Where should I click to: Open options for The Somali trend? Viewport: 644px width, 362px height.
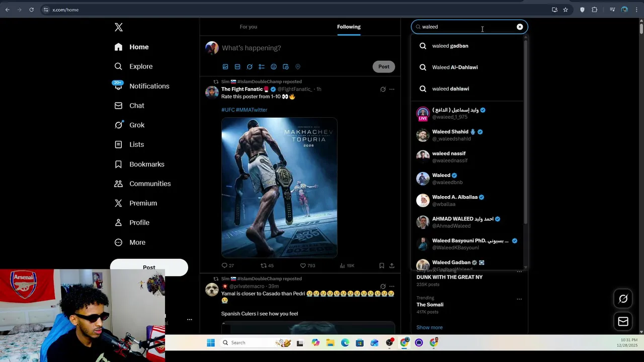pyautogui.click(x=519, y=299)
